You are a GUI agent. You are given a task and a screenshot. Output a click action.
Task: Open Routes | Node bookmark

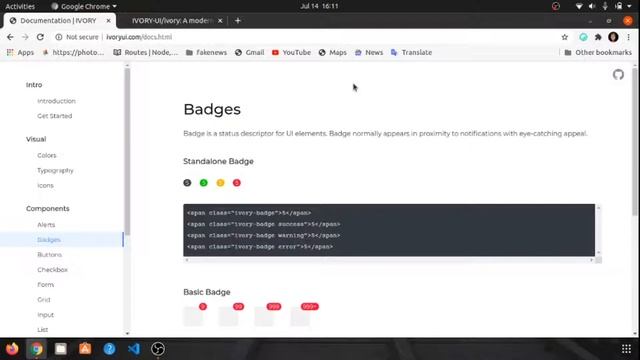click(x=146, y=53)
